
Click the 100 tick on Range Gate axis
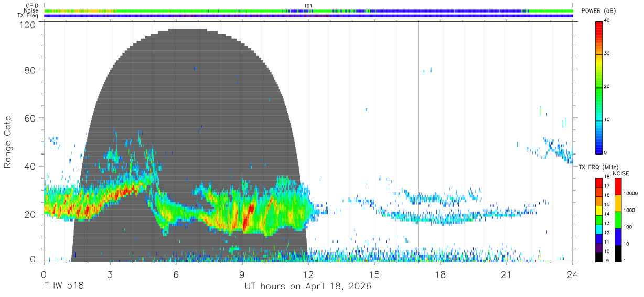pos(27,25)
